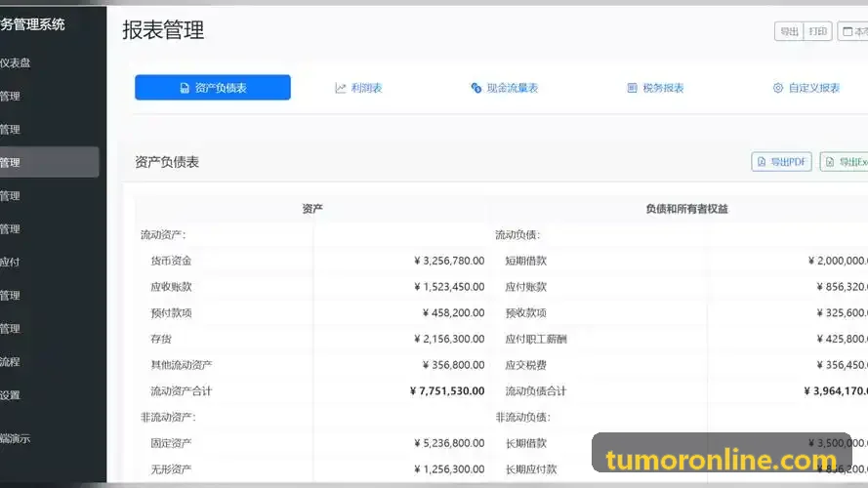
Task: Select the 固定资产 row label
Action: (171, 443)
